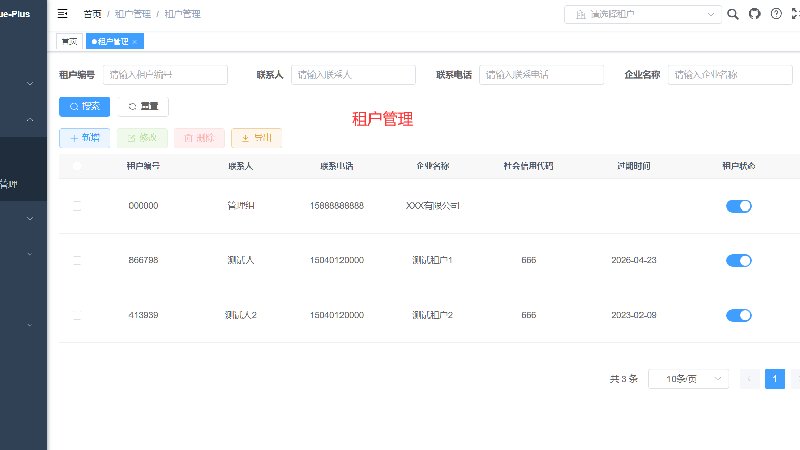Close the 租户管理 tab with its x
Image resolution: width=800 pixels, height=450 pixels.
[x=135, y=42]
